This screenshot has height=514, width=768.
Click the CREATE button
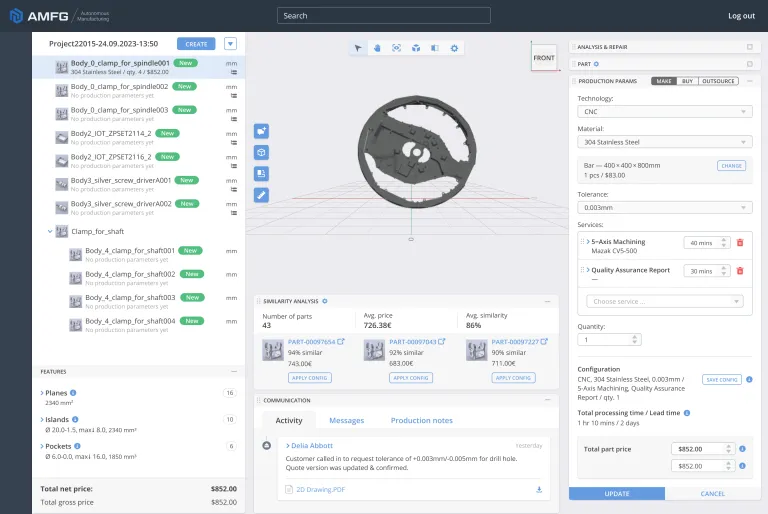[196, 44]
